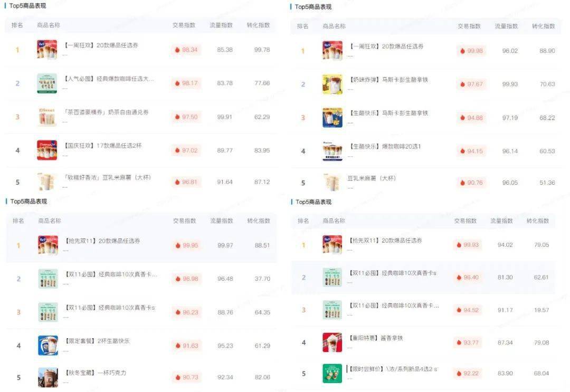
Task: Click 商品名称 header in top-left table
Action: [x=49, y=25]
